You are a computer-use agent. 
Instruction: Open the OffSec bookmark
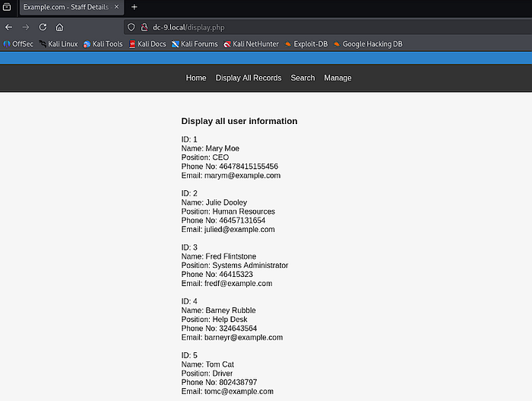18,44
